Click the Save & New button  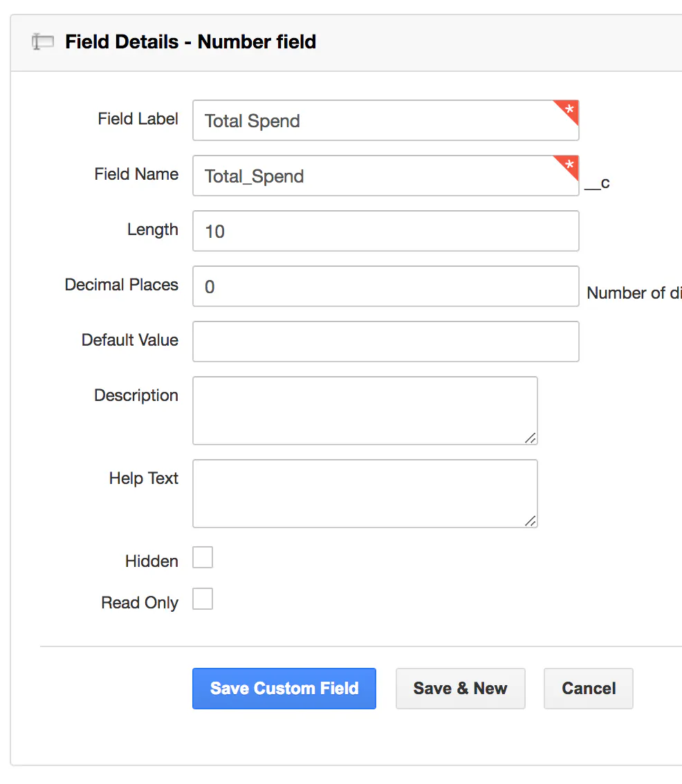coord(460,689)
